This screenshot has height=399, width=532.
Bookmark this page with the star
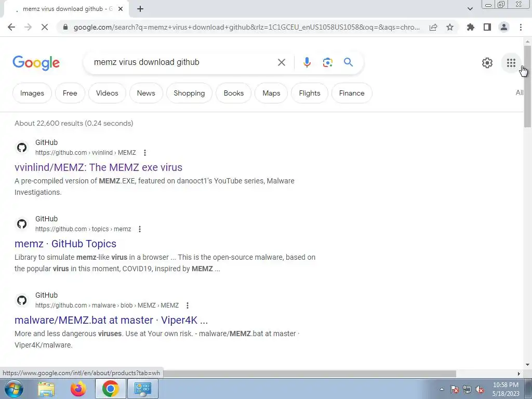click(450, 27)
